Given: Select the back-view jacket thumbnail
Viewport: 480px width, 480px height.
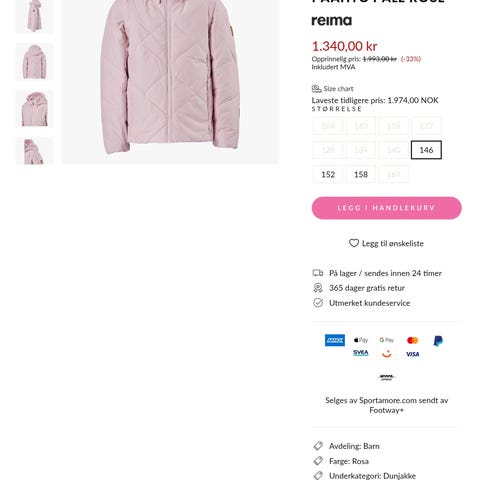Looking at the screenshot, I should [x=34, y=62].
